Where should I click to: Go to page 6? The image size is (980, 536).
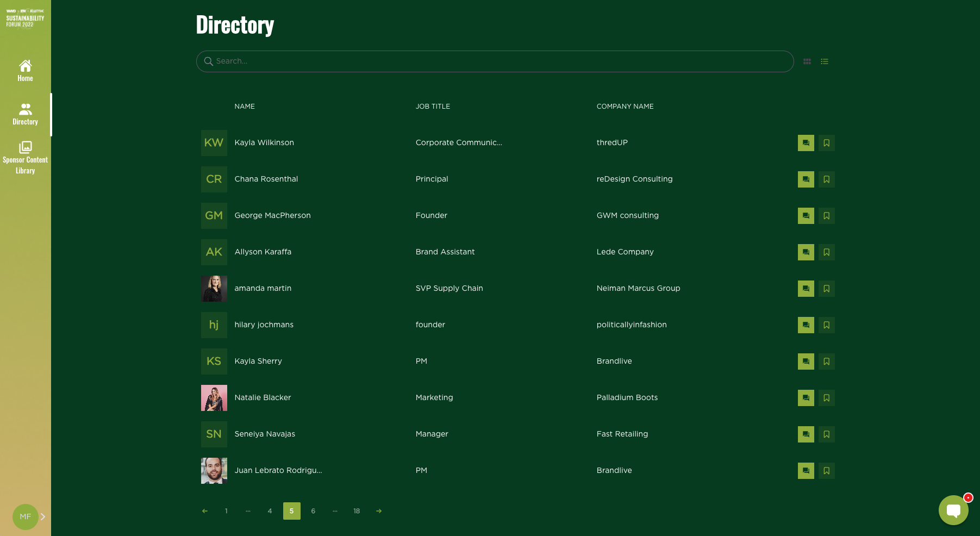[313, 511]
